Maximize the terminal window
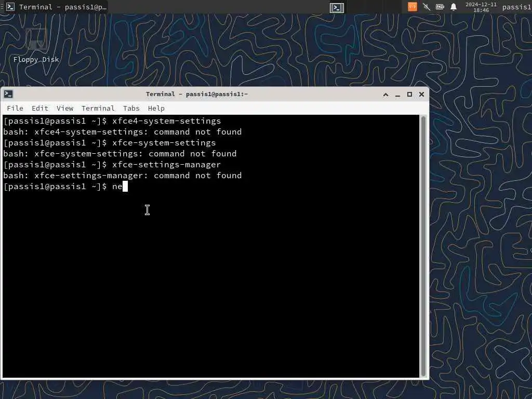 pyautogui.click(x=409, y=95)
